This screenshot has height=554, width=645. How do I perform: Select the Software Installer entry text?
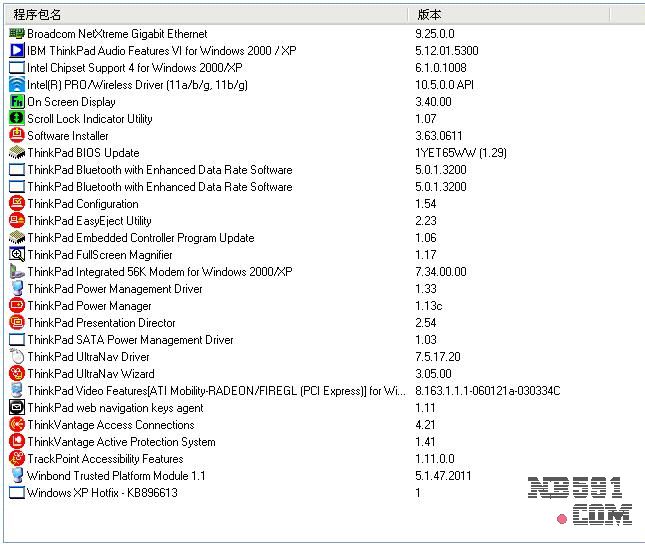coord(68,136)
